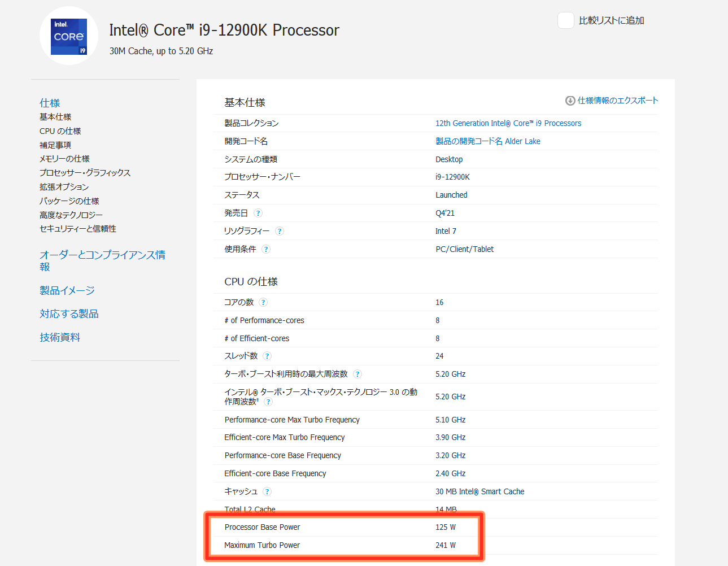The height and width of the screenshot is (566, 728).
Task: Click the 24 threads value
Action: pos(439,356)
